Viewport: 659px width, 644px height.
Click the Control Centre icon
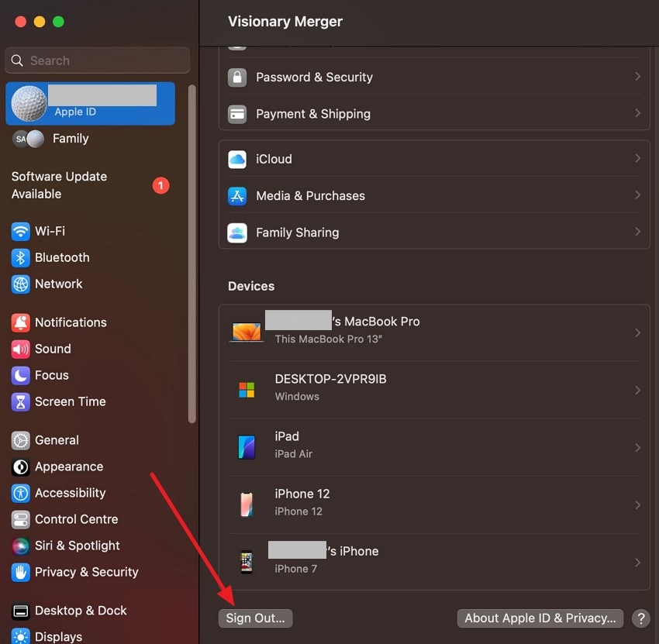pos(20,519)
